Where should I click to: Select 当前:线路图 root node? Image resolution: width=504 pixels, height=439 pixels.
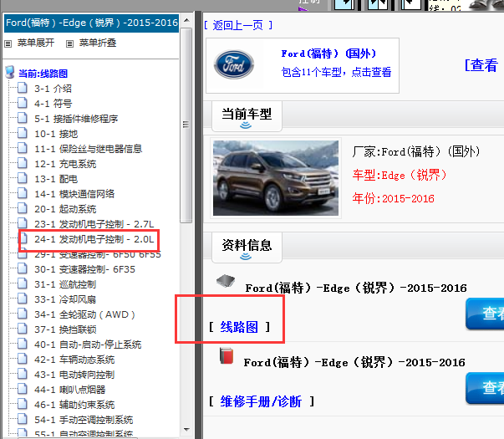coord(43,74)
